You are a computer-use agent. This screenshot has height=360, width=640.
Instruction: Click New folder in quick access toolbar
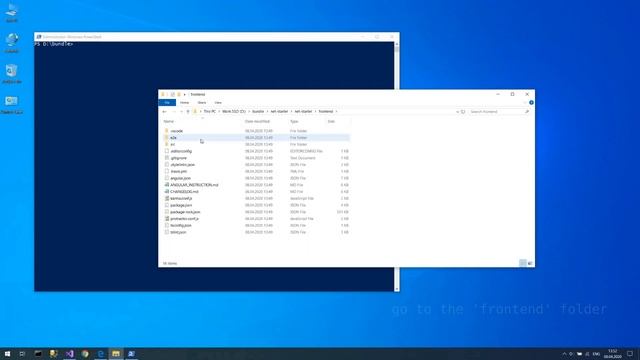(x=179, y=94)
